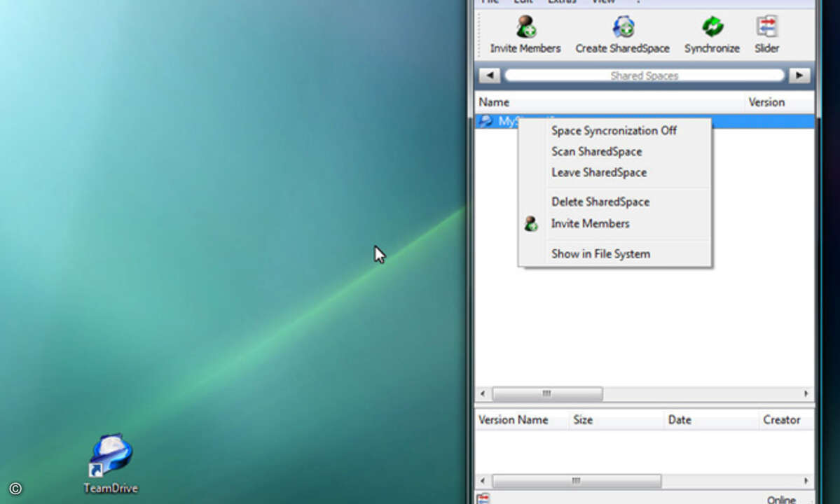Click left scroll arrow of version list scrollbar

[x=483, y=481]
